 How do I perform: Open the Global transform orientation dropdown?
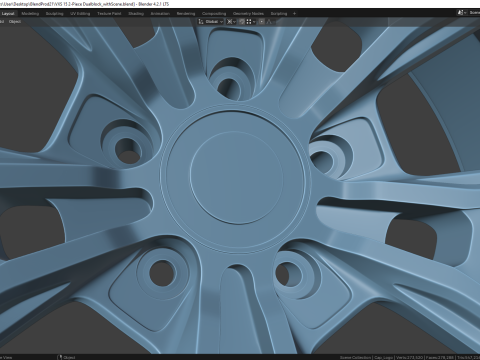(211, 22)
